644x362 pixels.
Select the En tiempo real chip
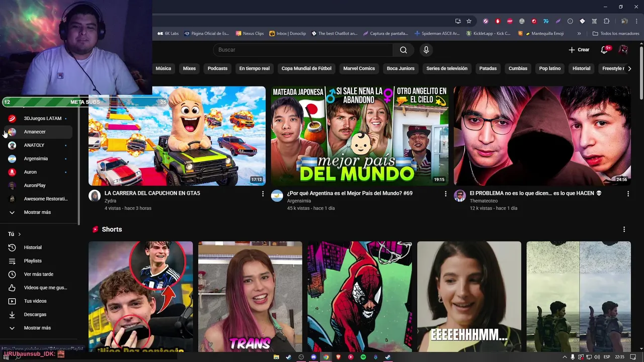tap(254, 68)
